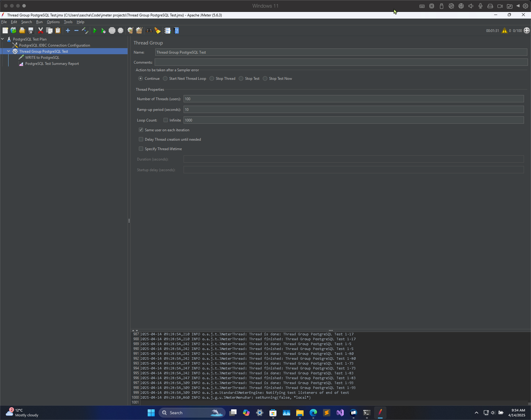Expand all nodes with plus icon
This screenshot has height=420, width=531.
click(68, 30)
